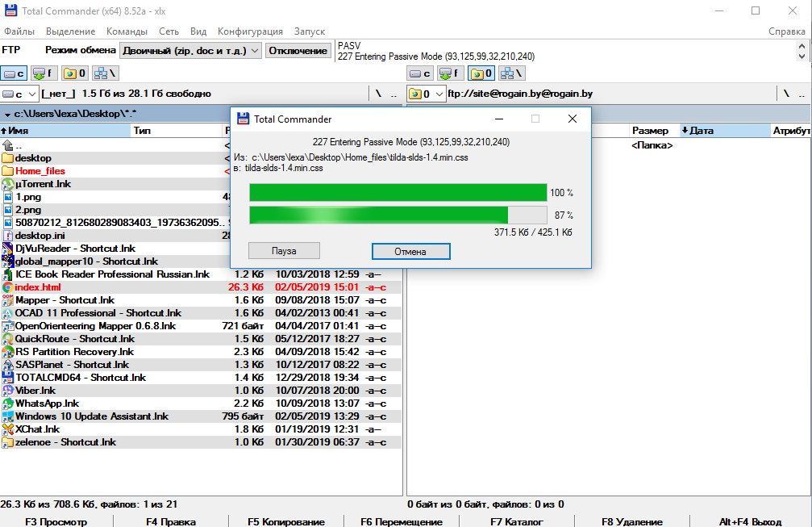Open the Выделение menu
This screenshot has height=527, width=812.
[70, 31]
